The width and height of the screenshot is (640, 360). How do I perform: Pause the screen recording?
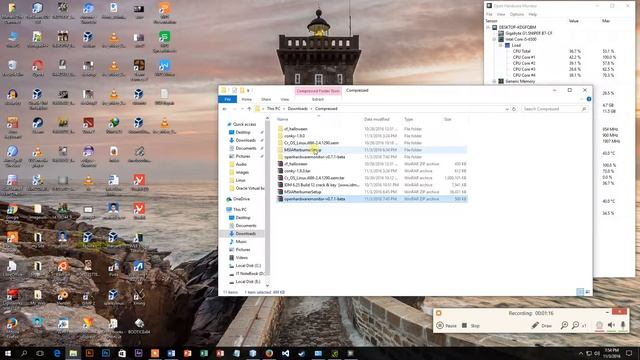(447, 325)
